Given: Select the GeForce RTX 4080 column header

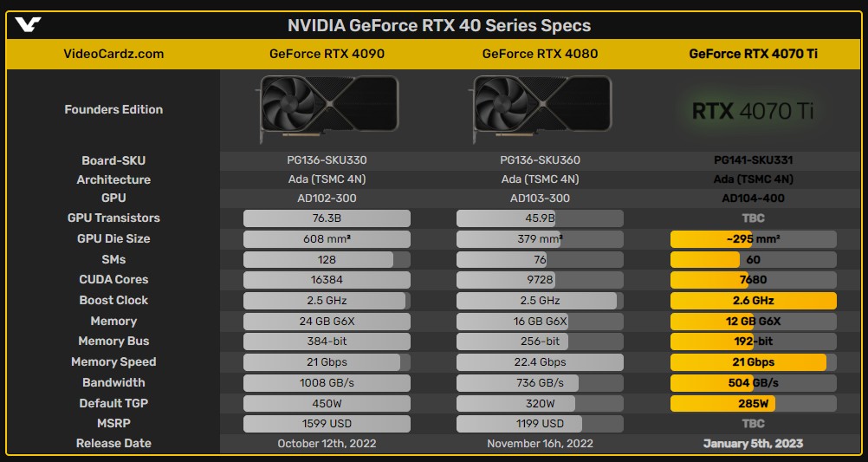Looking at the screenshot, I should coord(540,54).
